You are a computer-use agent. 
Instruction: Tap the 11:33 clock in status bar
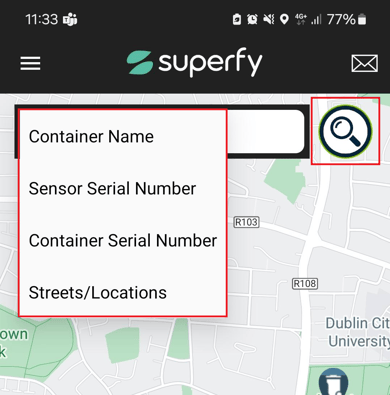tap(42, 19)
